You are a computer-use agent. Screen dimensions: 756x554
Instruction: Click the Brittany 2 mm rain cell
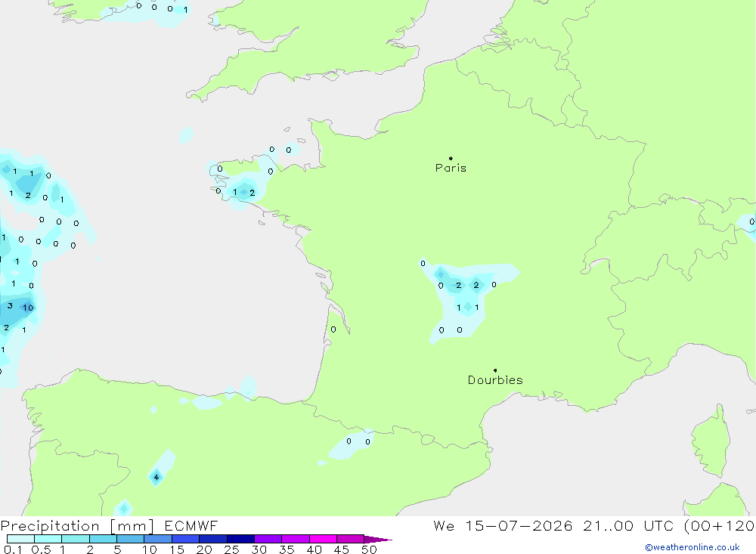(252, 193)
